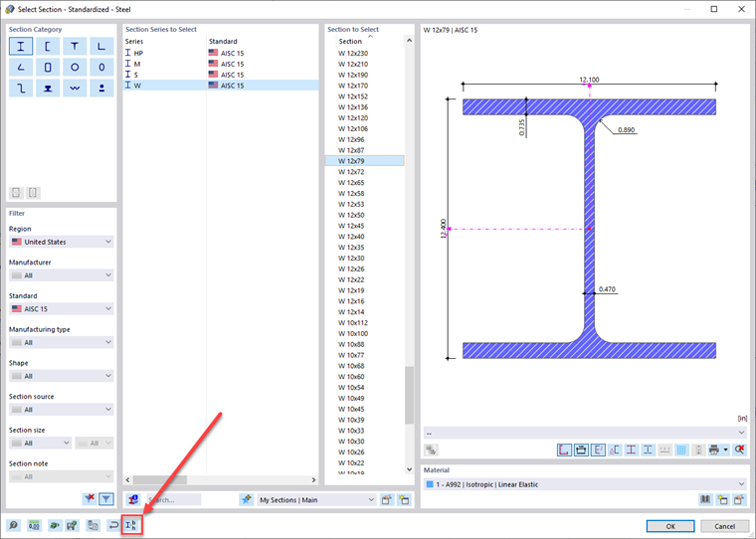This screenshot has width=756, height=539.
Task: Open the My Sections | Main dropdown
Action: [316, 500]
